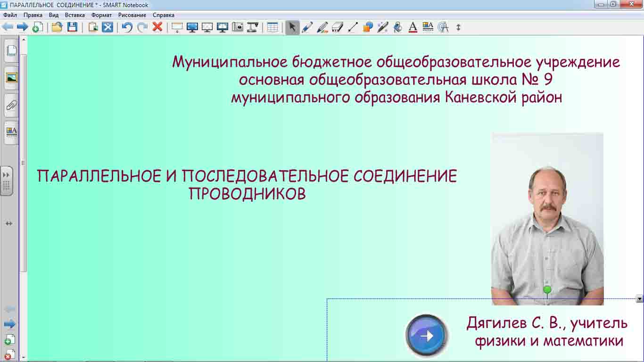Select the title text ПАРАЛЛЕЛЬНОЕ И ПОСЛЕДОВАТЕЛЬНОЕ СОЕДИНЕНИЕ
644x362 pixels.
[x=247, y=176]
